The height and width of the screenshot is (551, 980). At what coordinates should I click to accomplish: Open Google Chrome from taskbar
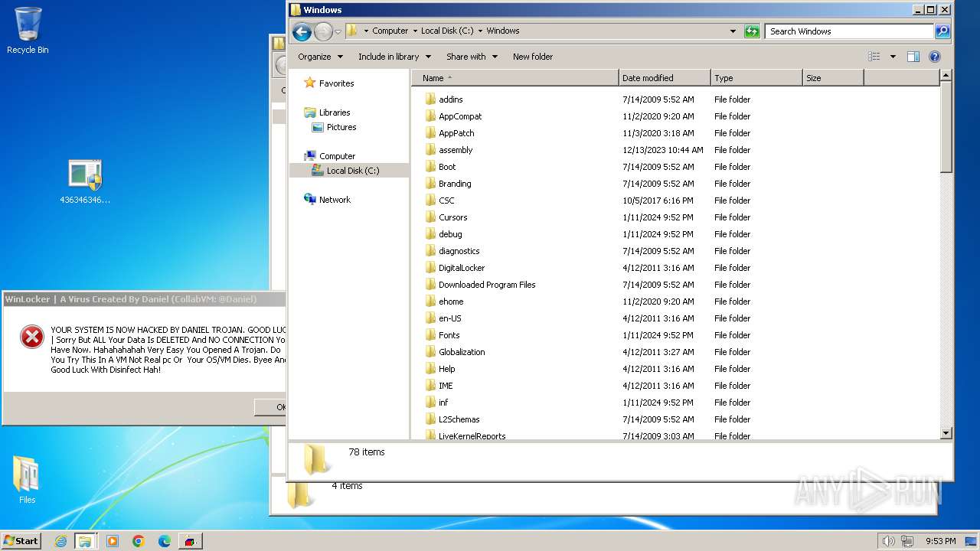point(139,541)
